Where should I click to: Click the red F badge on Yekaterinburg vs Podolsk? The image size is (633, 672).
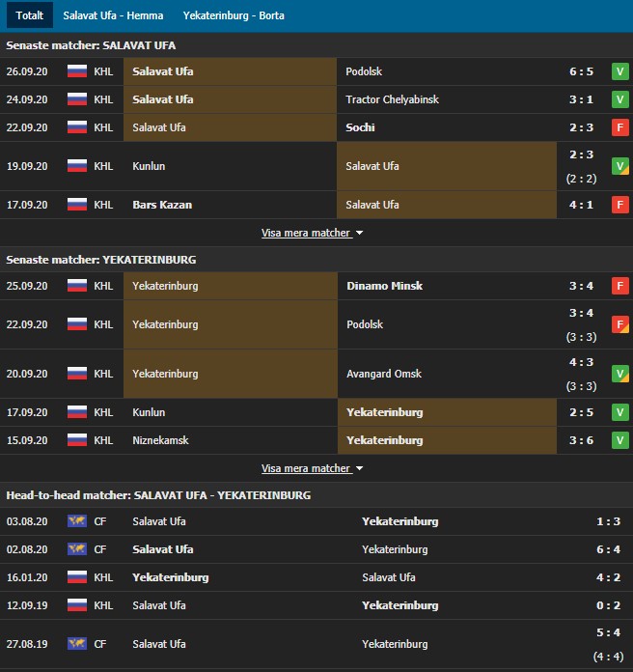[620, 324]
